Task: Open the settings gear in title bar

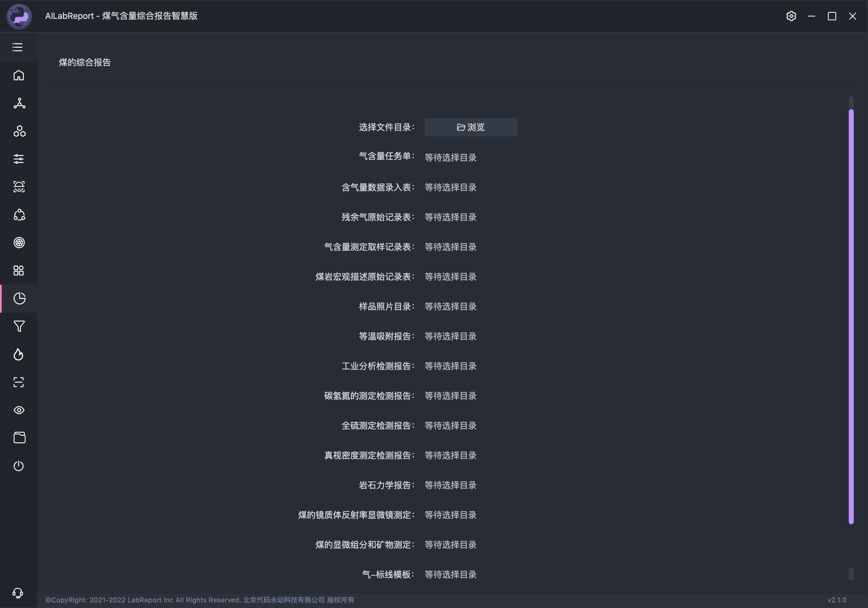Action: click(791, 16)
